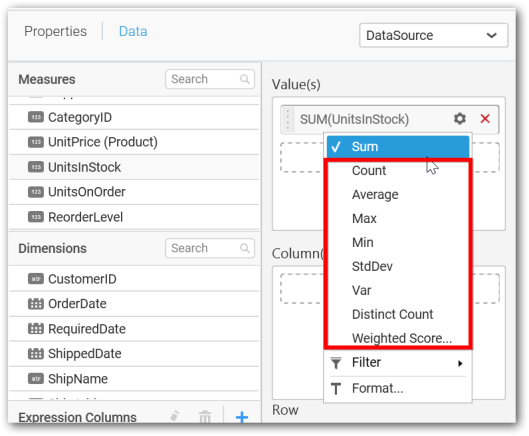
Task: Click the OrderDate calendar icon
Action: pos(35,304)
